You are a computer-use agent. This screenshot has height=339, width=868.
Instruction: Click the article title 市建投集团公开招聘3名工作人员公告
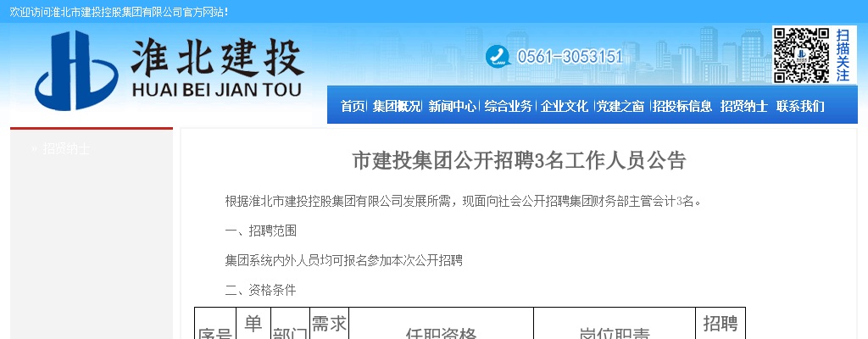(520, 160)
